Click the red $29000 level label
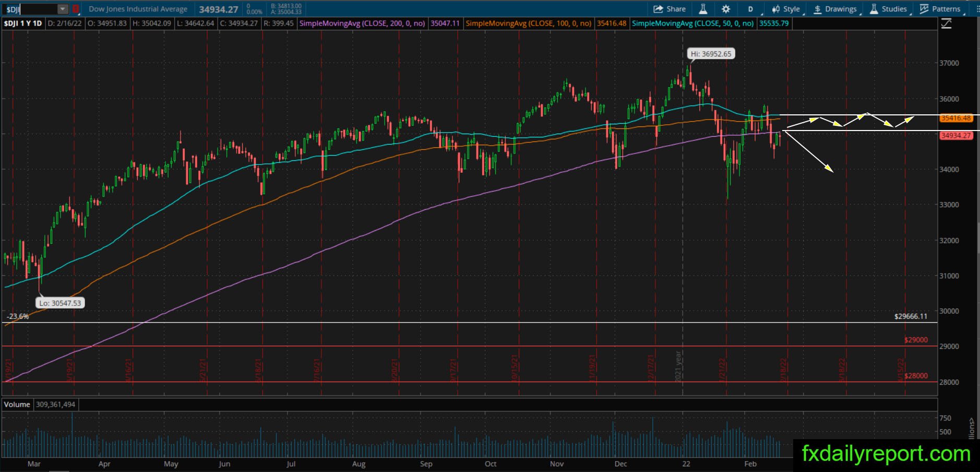 (916, 340)
